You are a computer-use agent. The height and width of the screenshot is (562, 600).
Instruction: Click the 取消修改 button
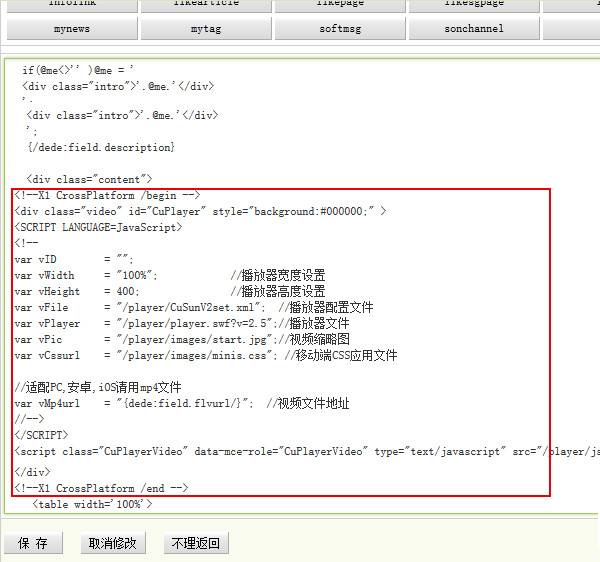click(113, 542)
